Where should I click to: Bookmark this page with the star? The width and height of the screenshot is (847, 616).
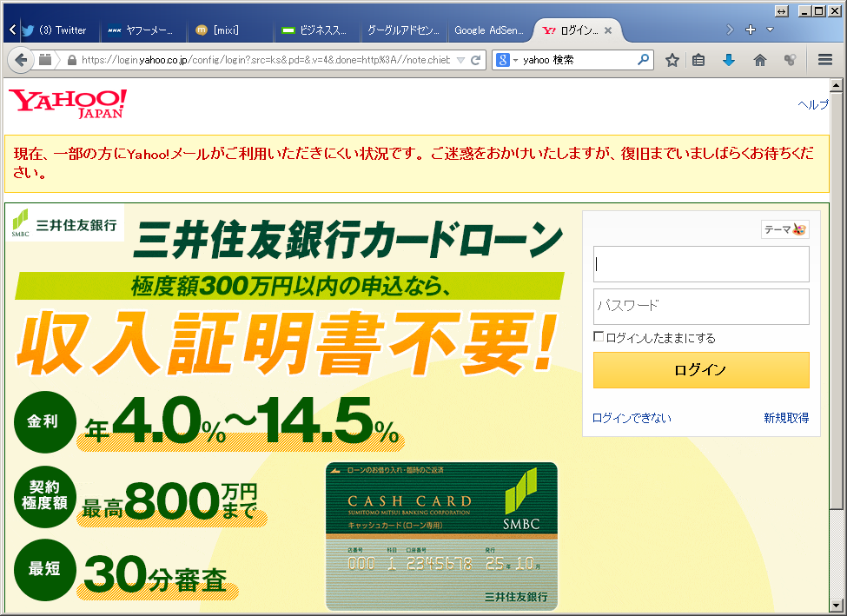click(x=672, y=60)
